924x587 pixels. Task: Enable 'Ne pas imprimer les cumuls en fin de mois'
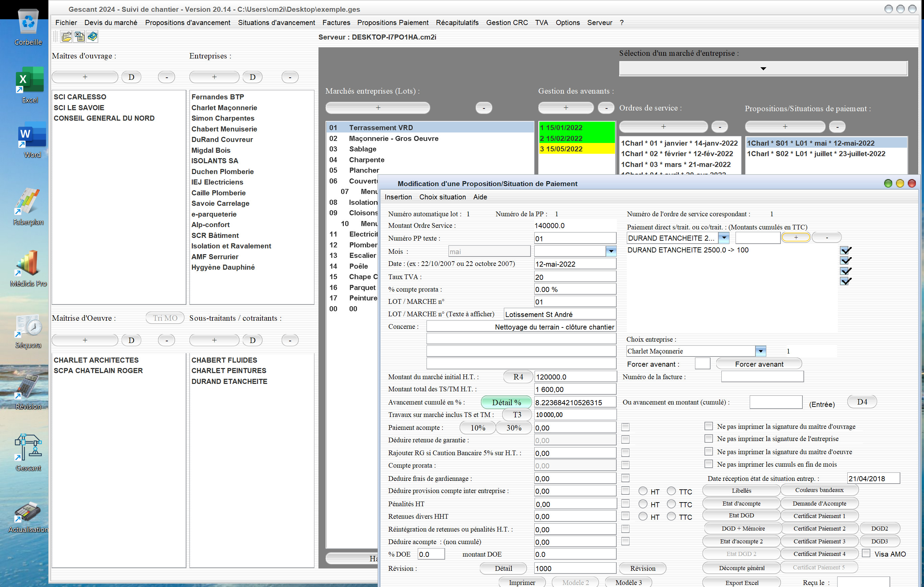(709, 464)
